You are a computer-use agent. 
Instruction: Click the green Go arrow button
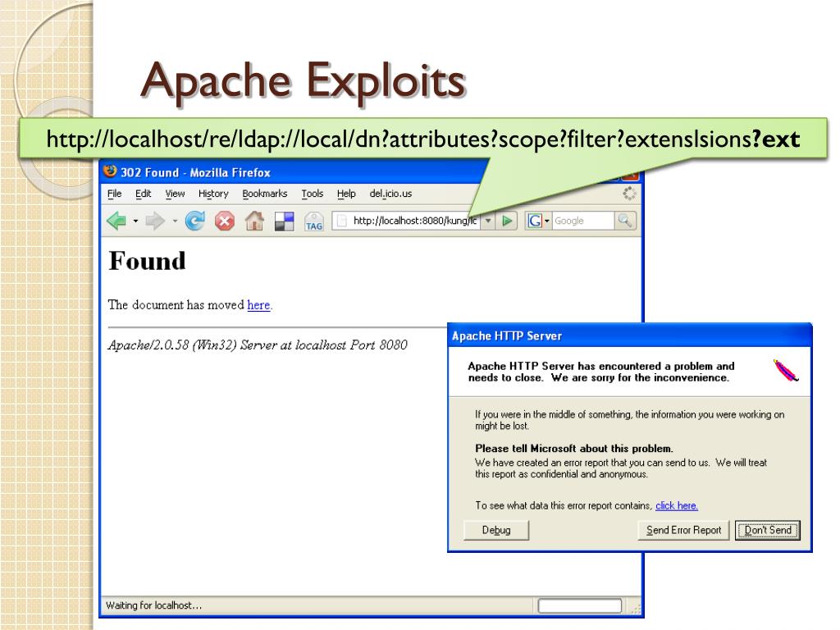[x=507, y=221]
